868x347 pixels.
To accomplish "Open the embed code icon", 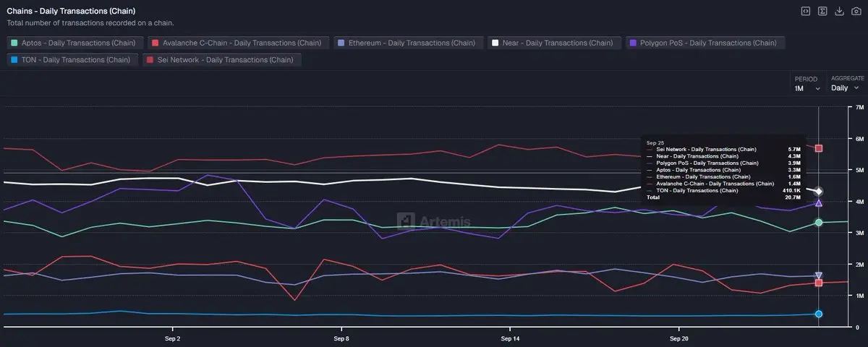I will [x=804, y=11].
